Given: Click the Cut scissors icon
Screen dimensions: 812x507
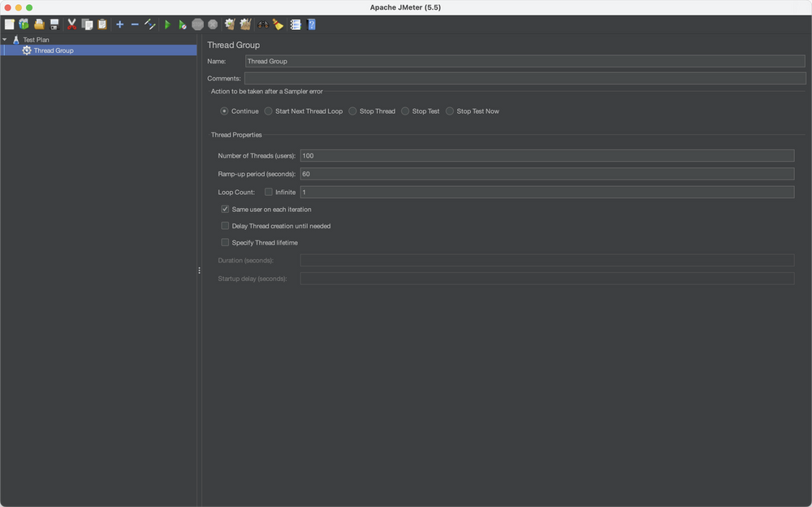Looking at the screenshot, I should pos(71,24).
